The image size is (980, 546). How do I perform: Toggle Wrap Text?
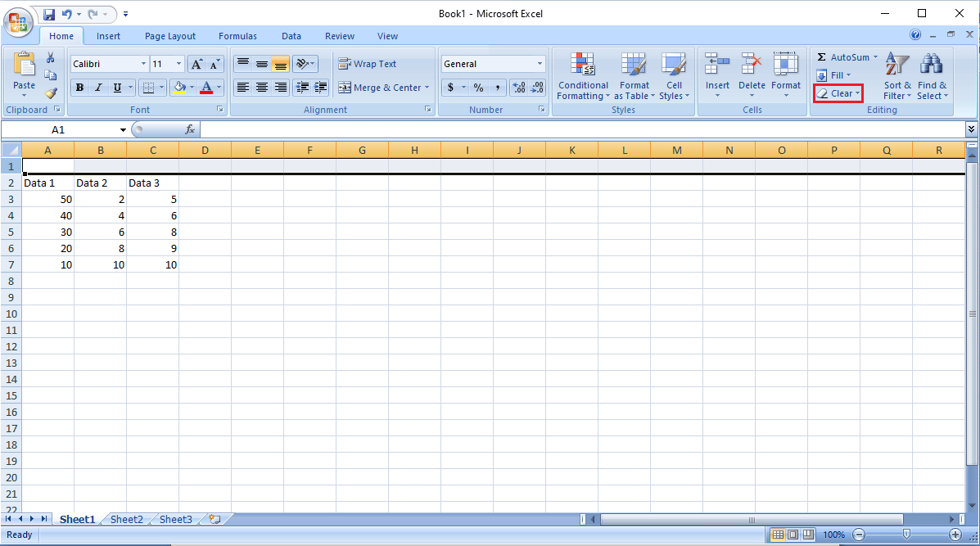[367, 64]
